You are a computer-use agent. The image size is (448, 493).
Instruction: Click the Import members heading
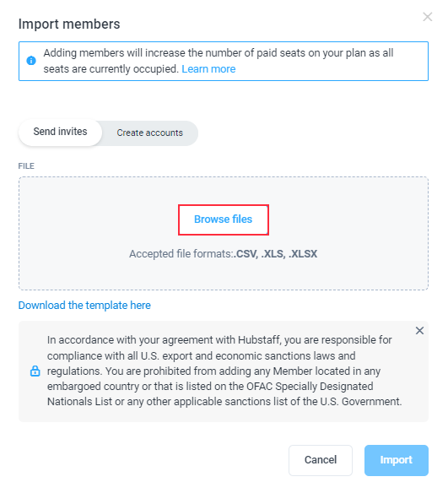pyautogui.click(x=69, y=24)
